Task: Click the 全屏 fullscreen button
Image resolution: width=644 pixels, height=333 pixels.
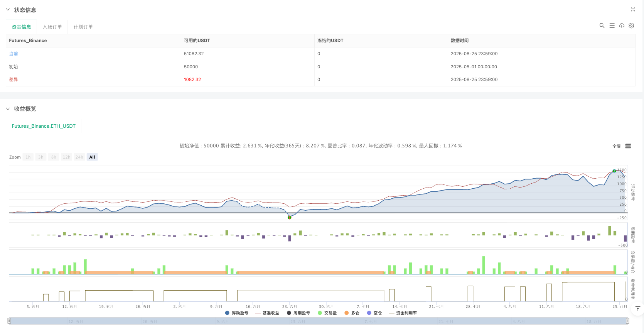Action: (x=616, y=146)
